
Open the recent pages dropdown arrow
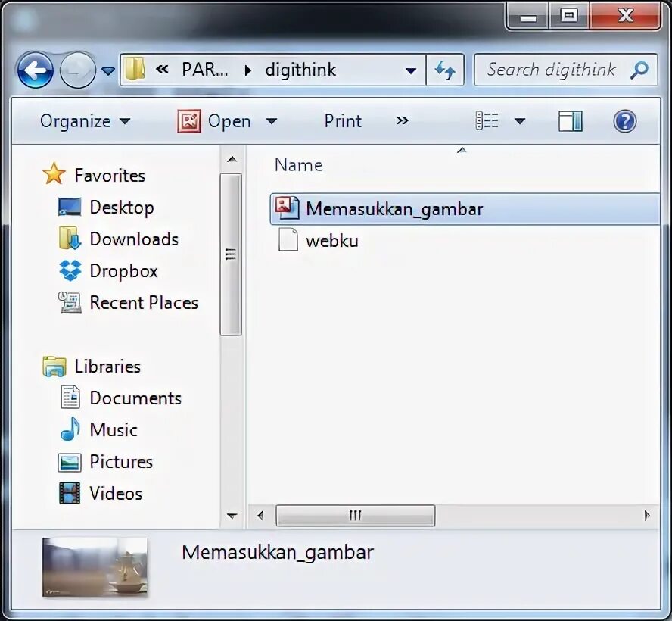tap(108, 70)
